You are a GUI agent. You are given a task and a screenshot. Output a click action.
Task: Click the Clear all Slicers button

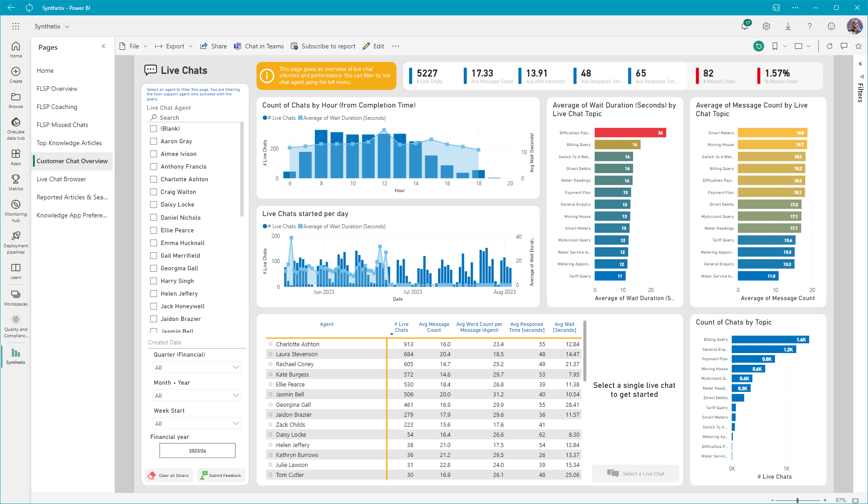click(x=169, y=476)
